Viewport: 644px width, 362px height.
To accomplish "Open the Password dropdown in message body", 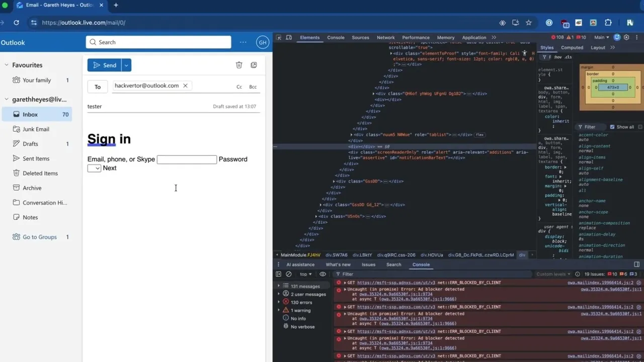I will pyautogui.click(x=94, y=168).
